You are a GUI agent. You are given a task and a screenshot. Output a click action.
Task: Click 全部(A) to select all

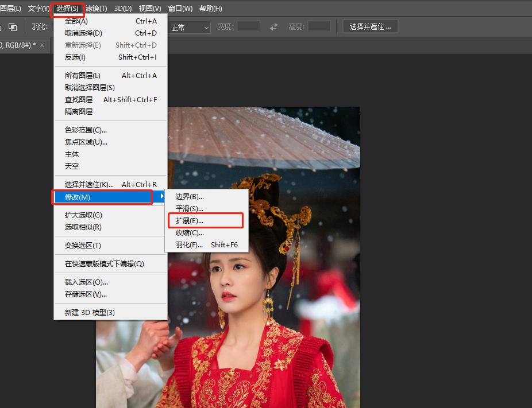[x=78, y=20]
